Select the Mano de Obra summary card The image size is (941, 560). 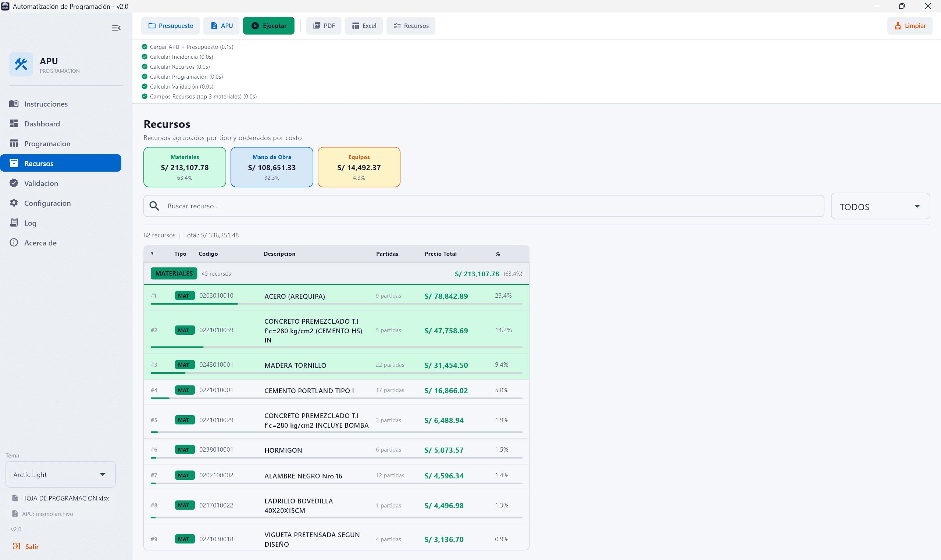[x=271, y=167]
